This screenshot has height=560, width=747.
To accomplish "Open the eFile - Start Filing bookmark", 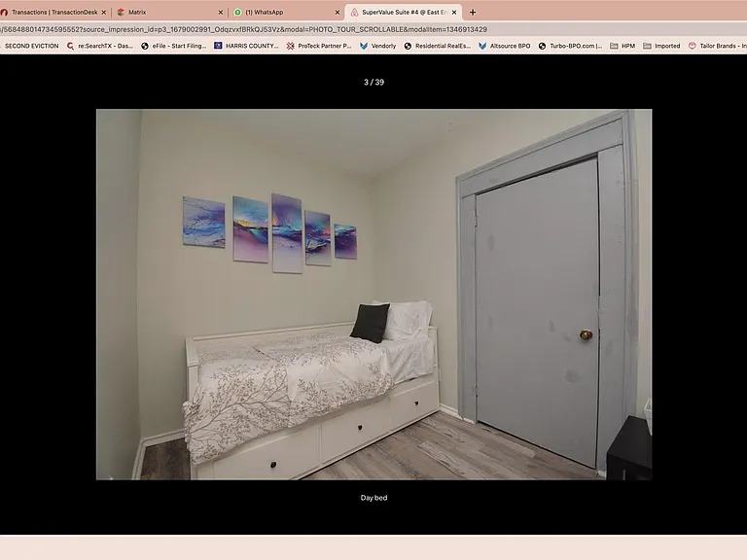I will pyautogui.click(x=174, y=47).
